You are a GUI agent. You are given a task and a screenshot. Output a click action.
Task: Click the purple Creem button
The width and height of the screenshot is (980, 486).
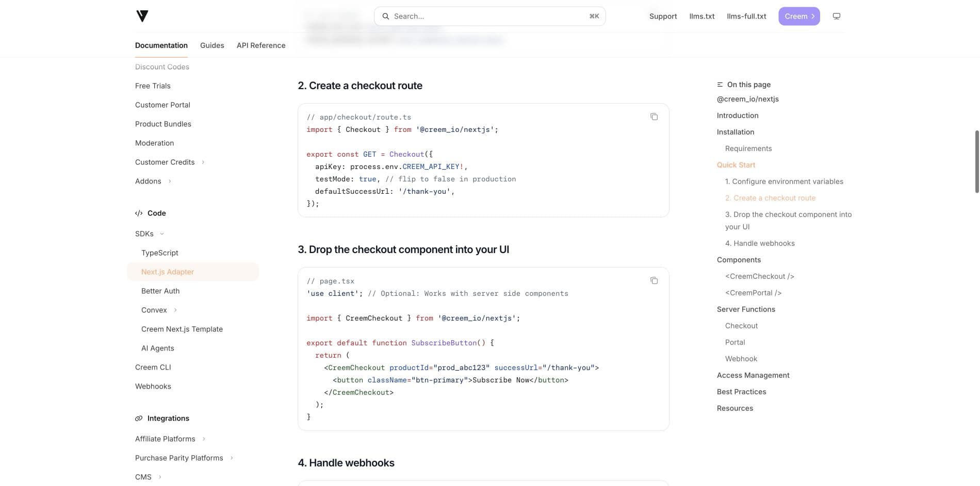(799, 16)
